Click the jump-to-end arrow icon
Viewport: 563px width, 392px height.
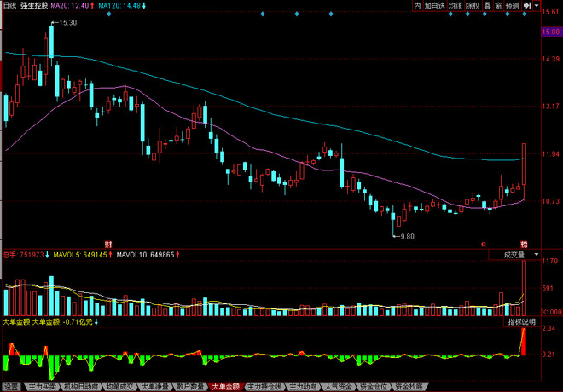coord(526,6)
